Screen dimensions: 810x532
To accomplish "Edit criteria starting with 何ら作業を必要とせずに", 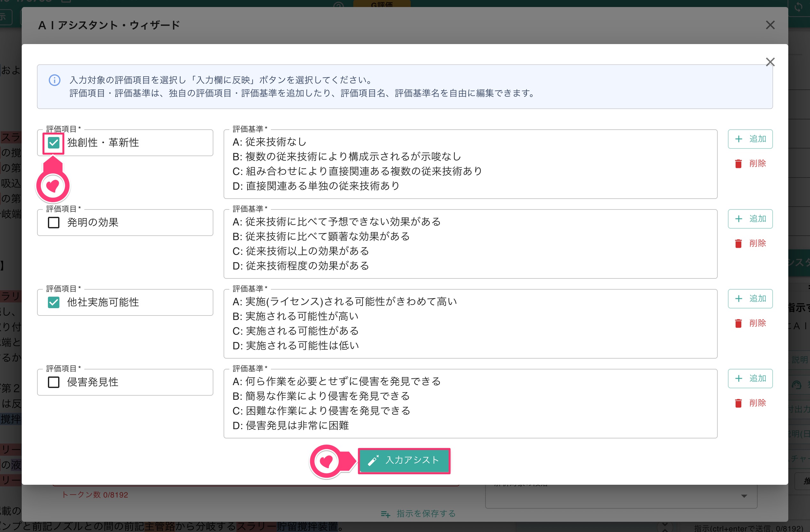I will (470, 404).
